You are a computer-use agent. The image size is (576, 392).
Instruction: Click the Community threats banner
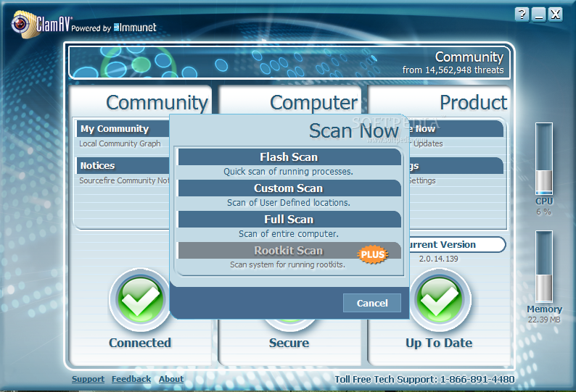(289, 62)
